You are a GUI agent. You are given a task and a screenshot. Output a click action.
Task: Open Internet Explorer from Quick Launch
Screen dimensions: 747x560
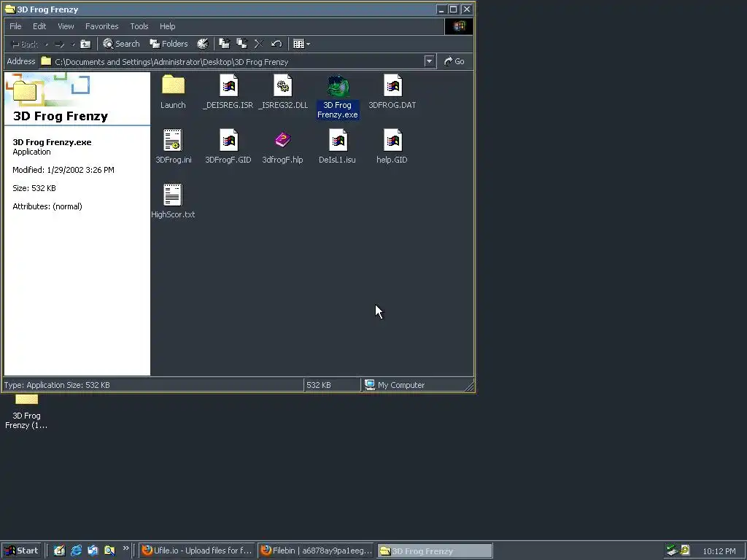(76, 551)
